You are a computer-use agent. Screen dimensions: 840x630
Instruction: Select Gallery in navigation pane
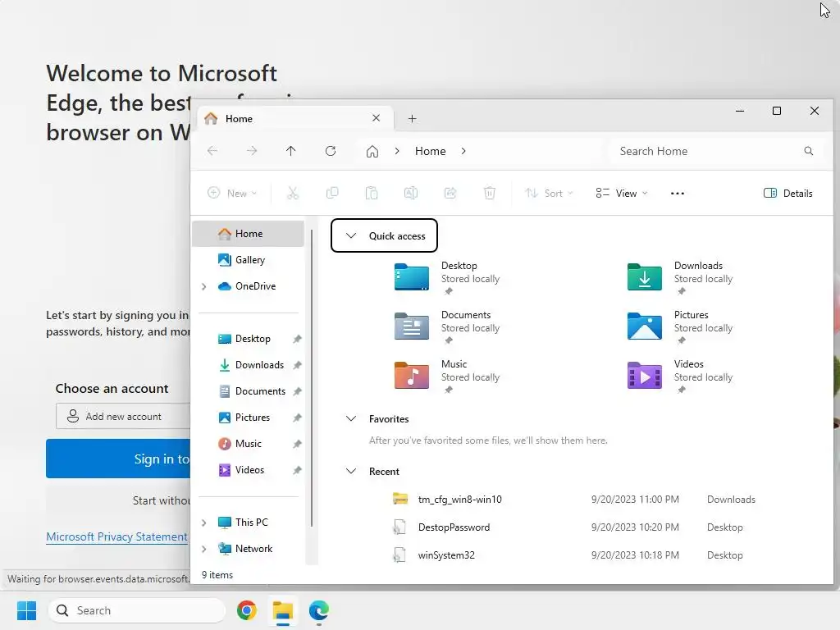(x=249, y=260)
